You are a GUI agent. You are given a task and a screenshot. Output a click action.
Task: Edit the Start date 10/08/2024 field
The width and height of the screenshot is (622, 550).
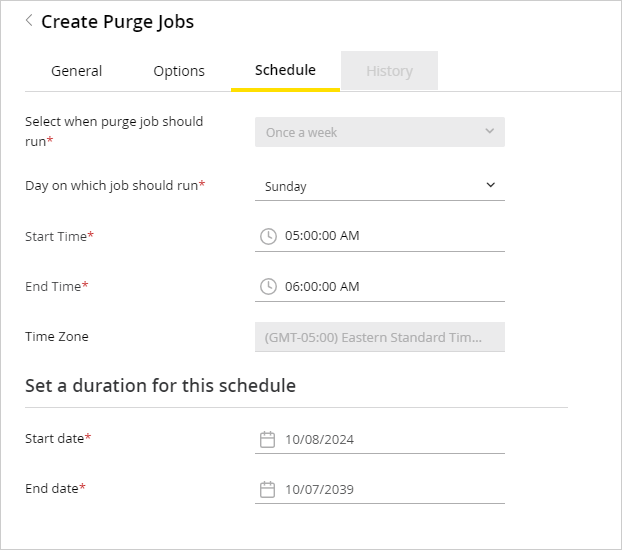pyautogui.click(x=380, y=440)
